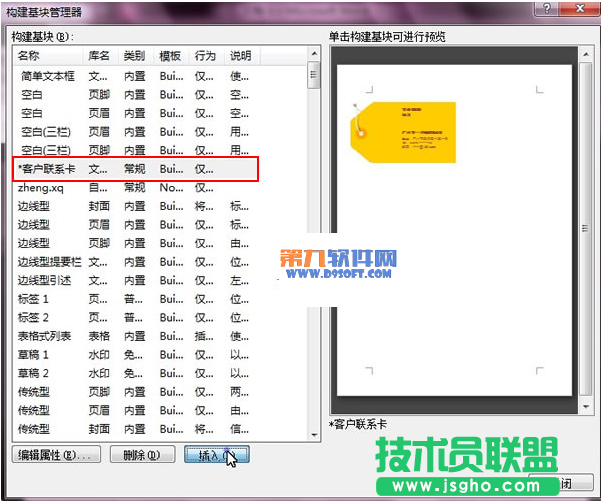
Task: Sort list by 行为 column header
Action: [207, 56]
